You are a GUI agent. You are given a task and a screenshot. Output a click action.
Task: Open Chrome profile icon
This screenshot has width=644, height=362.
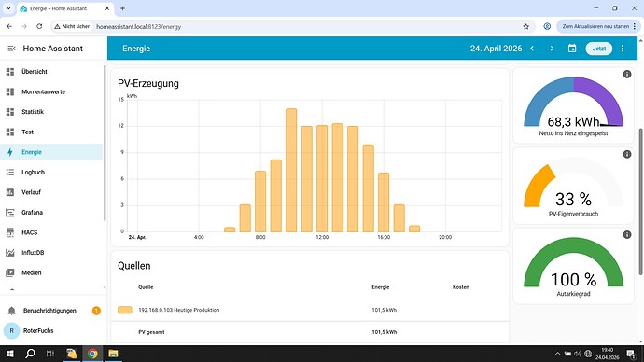tap(547, 26)
